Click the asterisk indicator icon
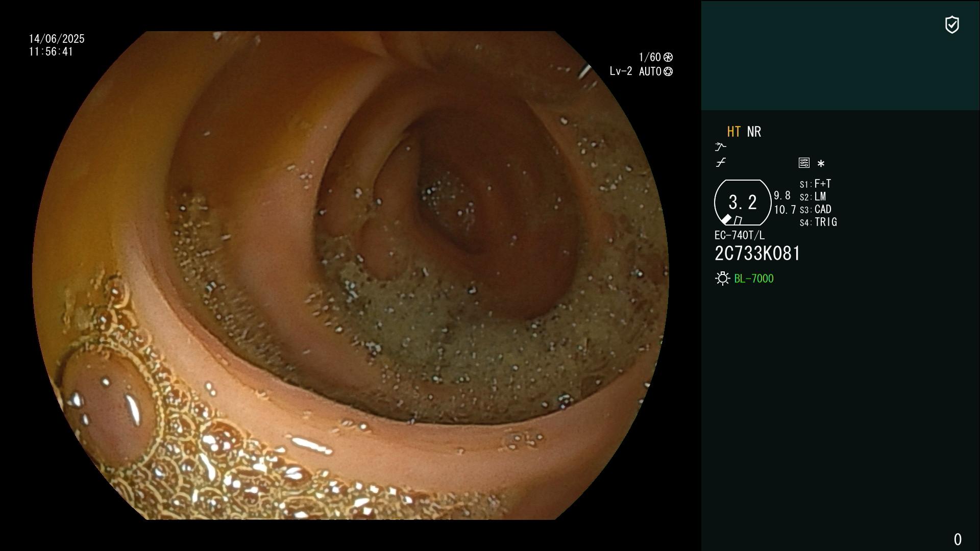Viewport: 980px width, 551px height. pyautogui.click(x=821, y=163)
